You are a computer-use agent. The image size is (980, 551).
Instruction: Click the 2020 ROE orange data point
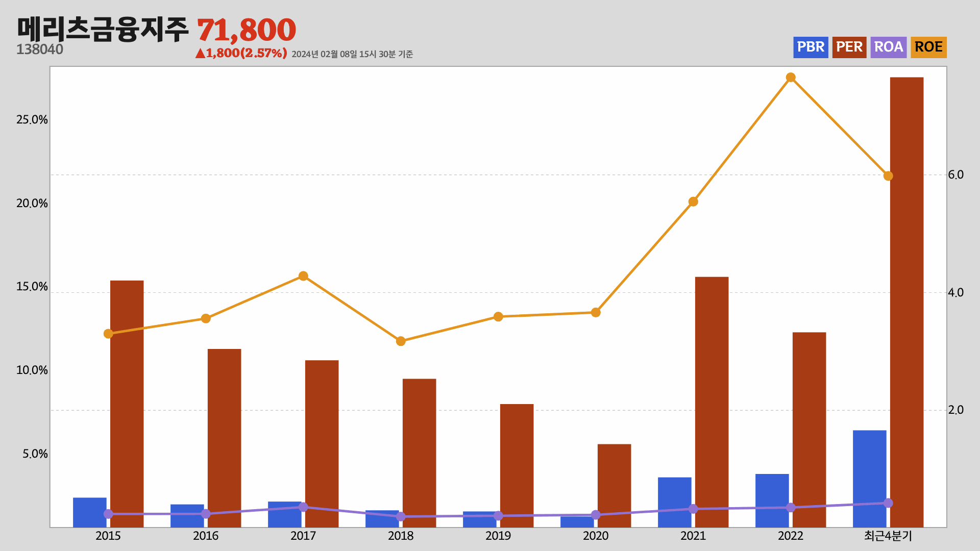(x=596, y=312)
